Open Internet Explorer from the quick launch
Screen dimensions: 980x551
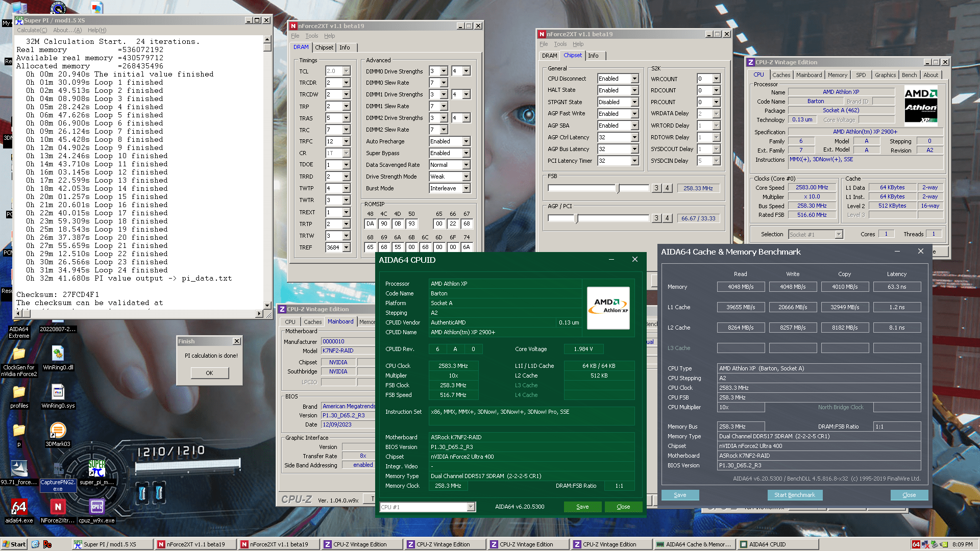[35, 544]
